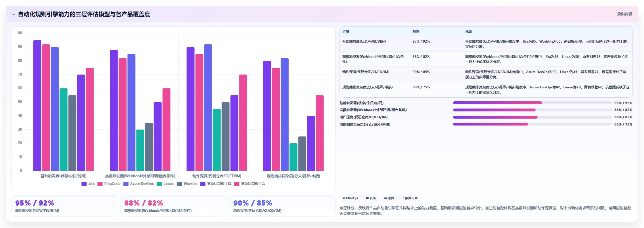
Task: Click the 动作深度 progress bar
Action: coord(532,117)
